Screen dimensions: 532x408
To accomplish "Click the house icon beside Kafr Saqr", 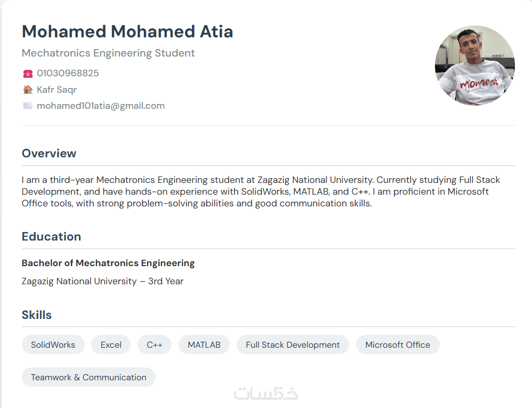I will (x=28, y=90).
